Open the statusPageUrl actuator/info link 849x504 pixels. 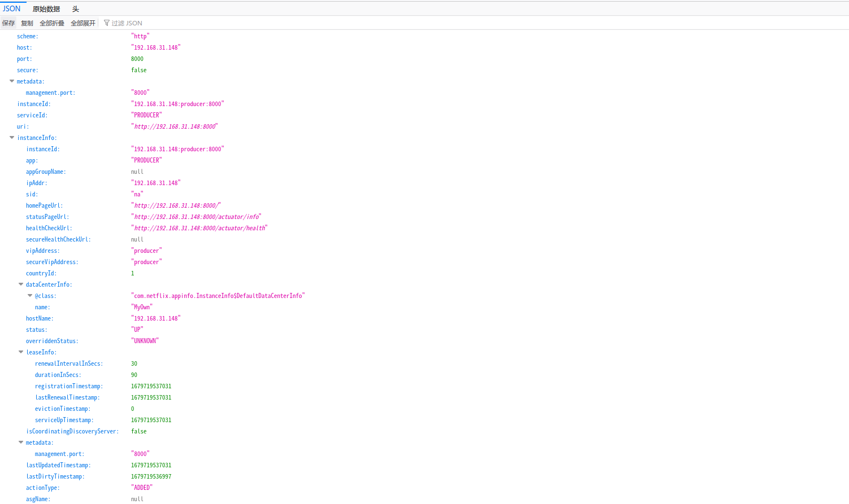pos(196,216)
